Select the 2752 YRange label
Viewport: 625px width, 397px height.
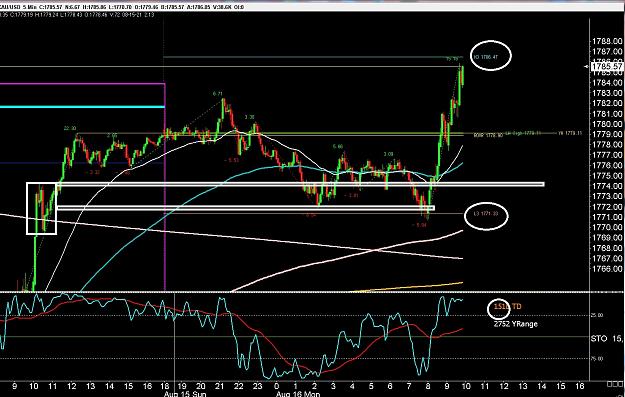coord(515,324)
